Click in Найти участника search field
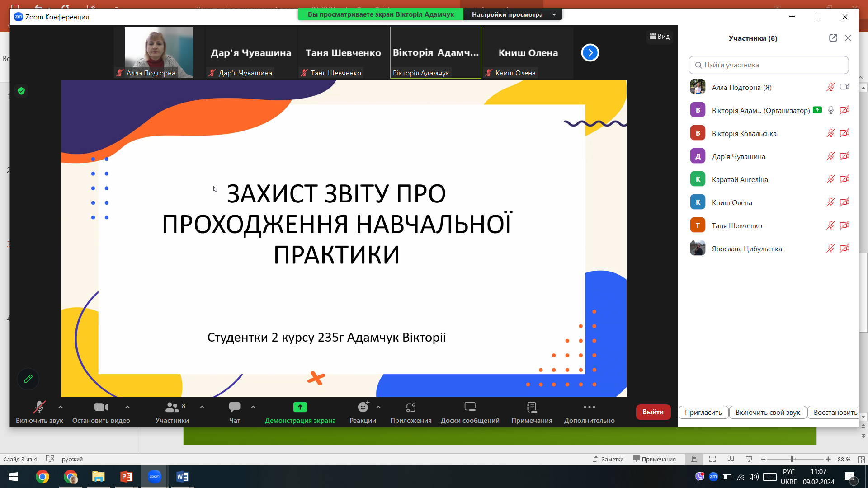The height and width of the screenshot is (488, 868). 769,65
